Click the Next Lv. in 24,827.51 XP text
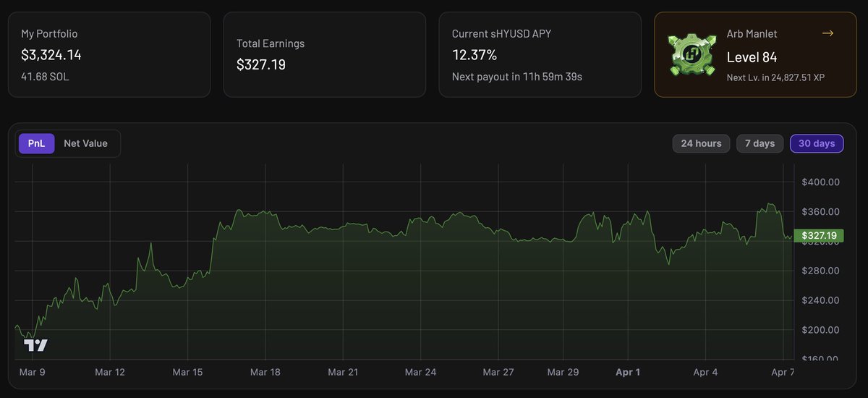868x398 pixels. [x=775, y=77]
